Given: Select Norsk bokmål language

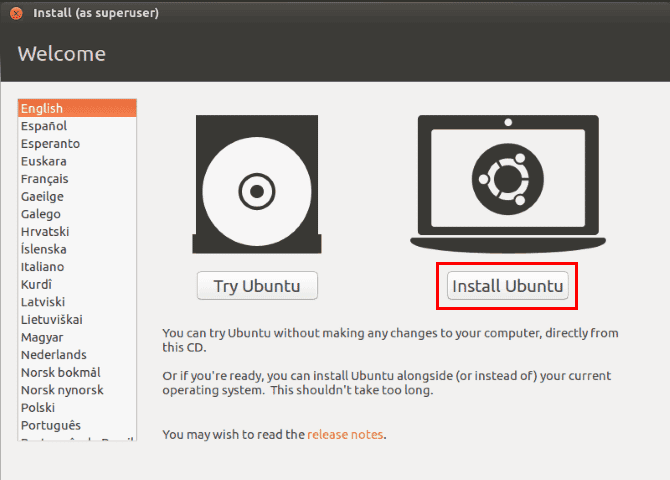Looking at the screenshot, I should pos(77,372).
